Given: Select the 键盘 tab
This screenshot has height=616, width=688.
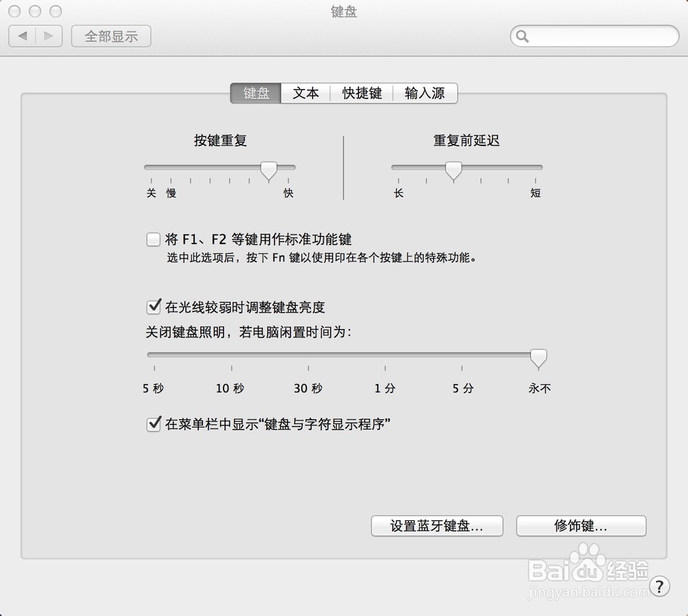Looking at the screenshot, I should coord(255,93).
